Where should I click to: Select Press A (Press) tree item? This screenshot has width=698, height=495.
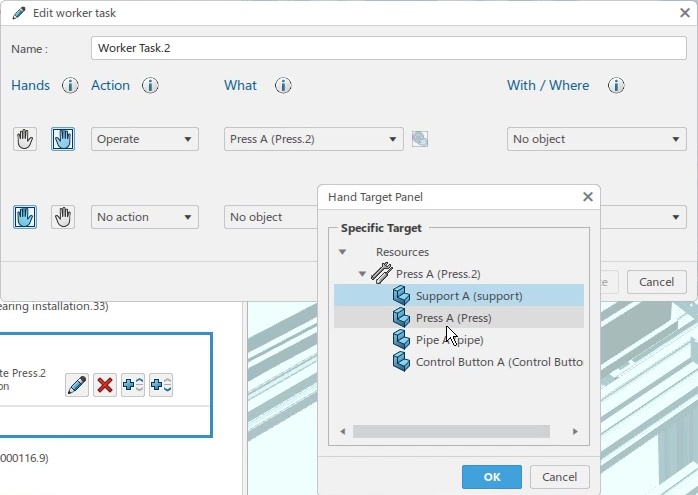pyautogui.click(x=459, y=318)
